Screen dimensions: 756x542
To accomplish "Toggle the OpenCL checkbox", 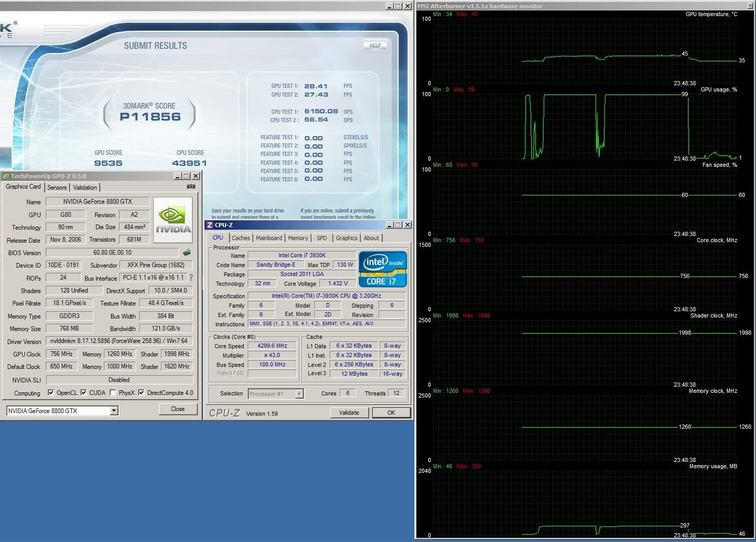I will [51, 392].
